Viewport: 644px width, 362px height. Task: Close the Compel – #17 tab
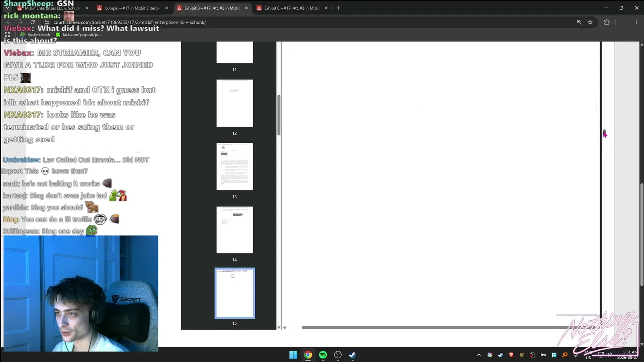pyautogui.click(x=166, y=8)
